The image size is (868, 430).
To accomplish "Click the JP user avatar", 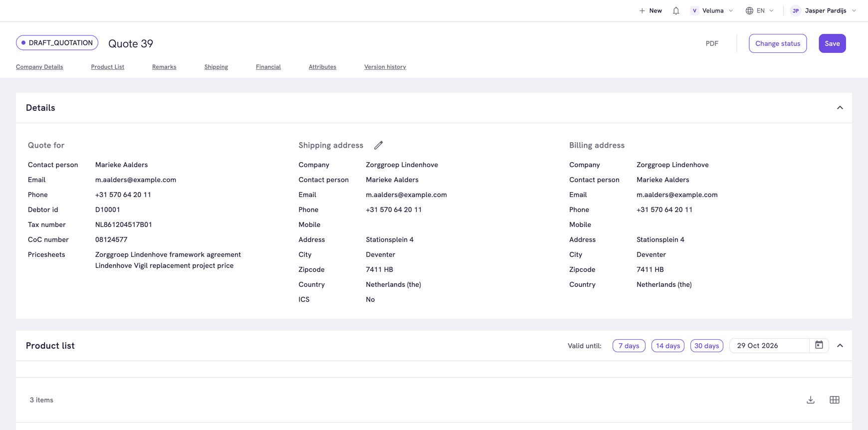I will coord(796,10).
